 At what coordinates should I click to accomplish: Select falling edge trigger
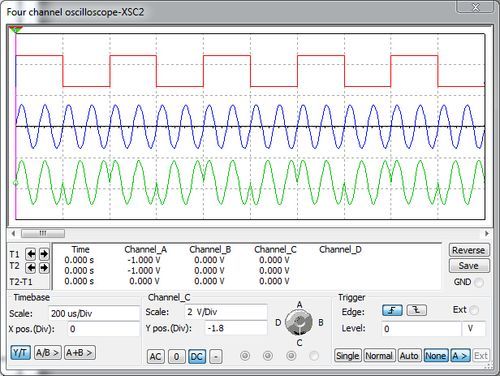point(417,310)
